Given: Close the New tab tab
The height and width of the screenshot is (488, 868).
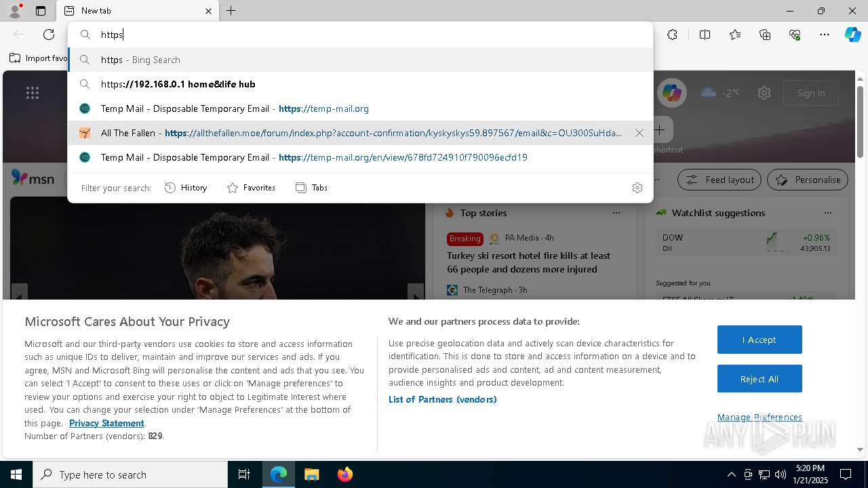Looking at the screenshot, I should [x=209, y=11].
